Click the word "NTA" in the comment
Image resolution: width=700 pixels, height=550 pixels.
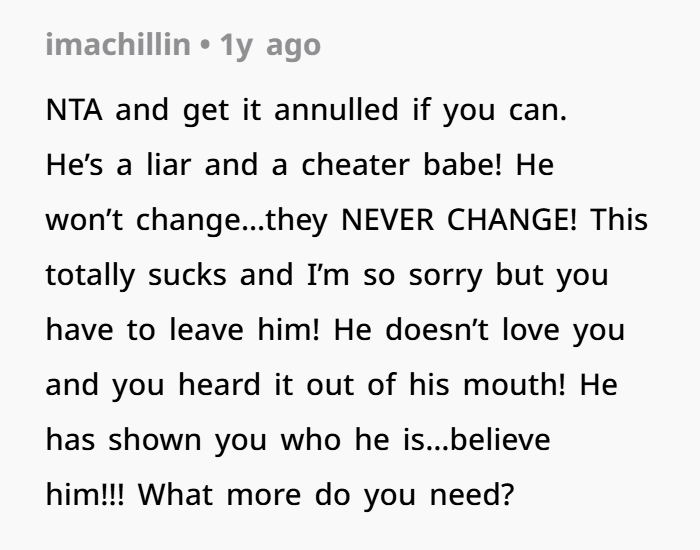pyautogui.click(x=74, y=111)
